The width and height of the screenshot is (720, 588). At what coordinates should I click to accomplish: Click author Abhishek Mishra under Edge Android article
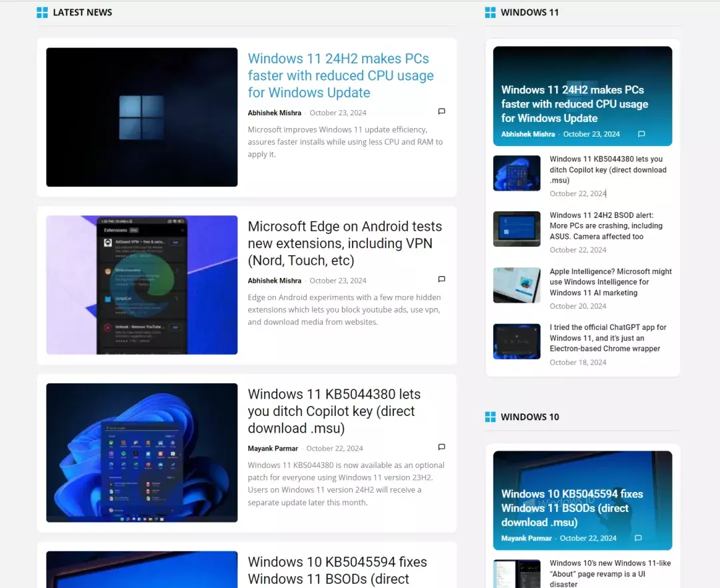tap(275, 281)
